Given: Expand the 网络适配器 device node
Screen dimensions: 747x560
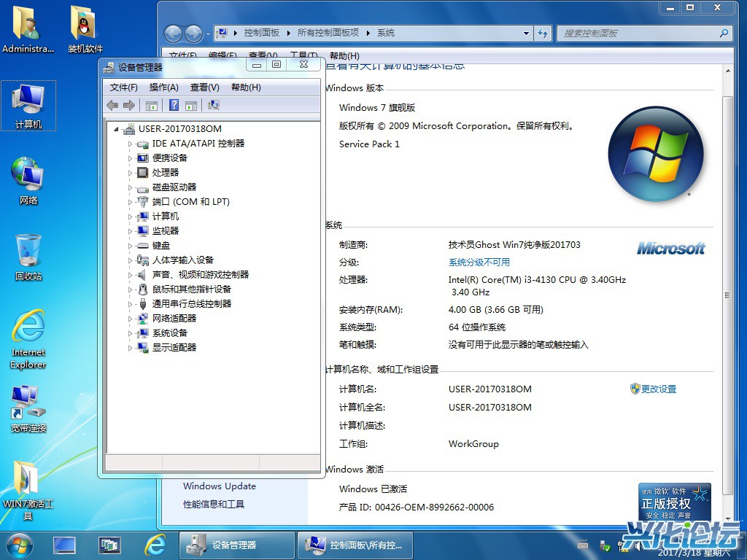Looking at the screenshot, I should click(131, 319).
